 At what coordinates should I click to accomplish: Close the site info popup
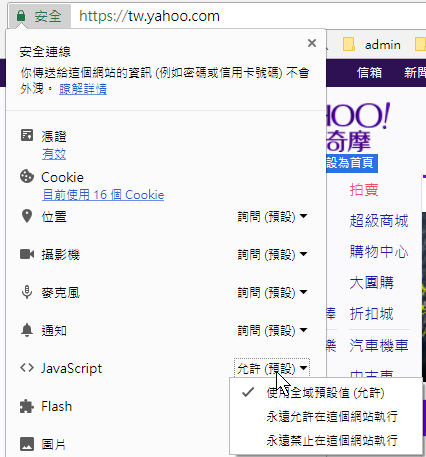pos(312,43)
